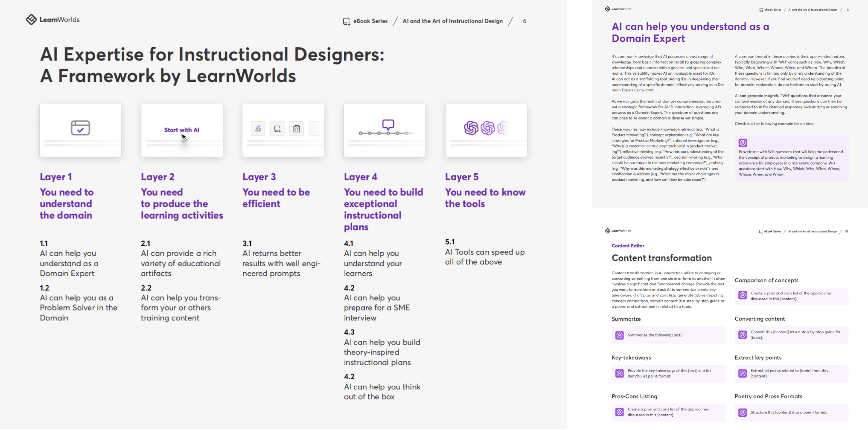Click the Start with AI button on Layer 2 card
Viewport: 868px width, 430px height.
tap(181, 130)
